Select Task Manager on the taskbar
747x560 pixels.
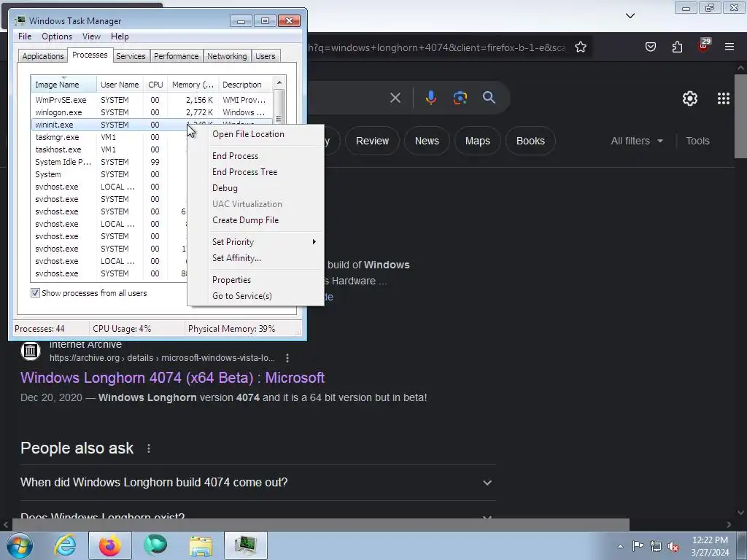click(x=246, y=545)
